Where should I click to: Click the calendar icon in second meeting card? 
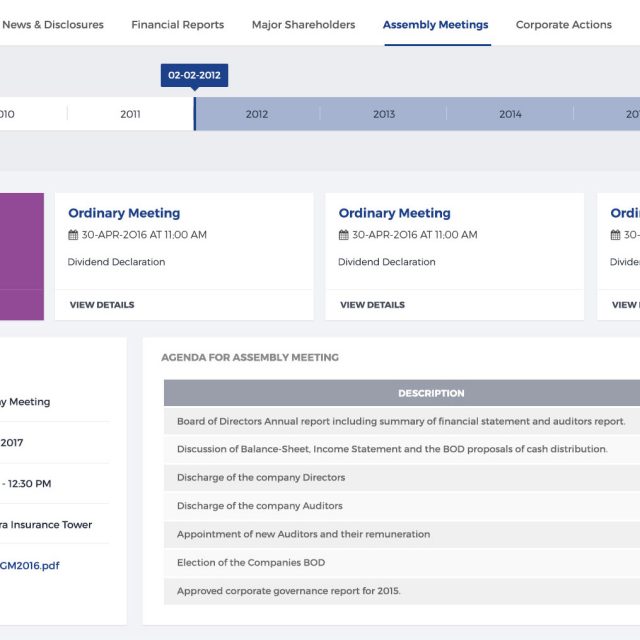(x=343, y=235)
